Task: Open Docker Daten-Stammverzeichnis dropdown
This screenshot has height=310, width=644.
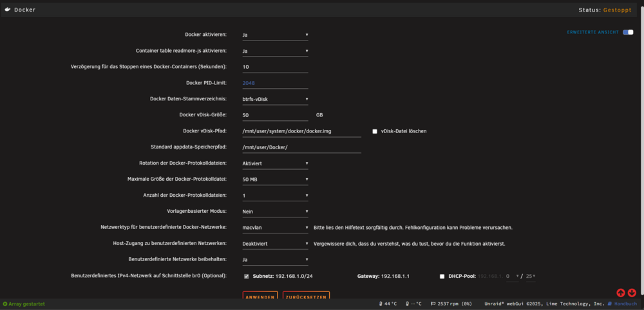Action: [275, 99]
